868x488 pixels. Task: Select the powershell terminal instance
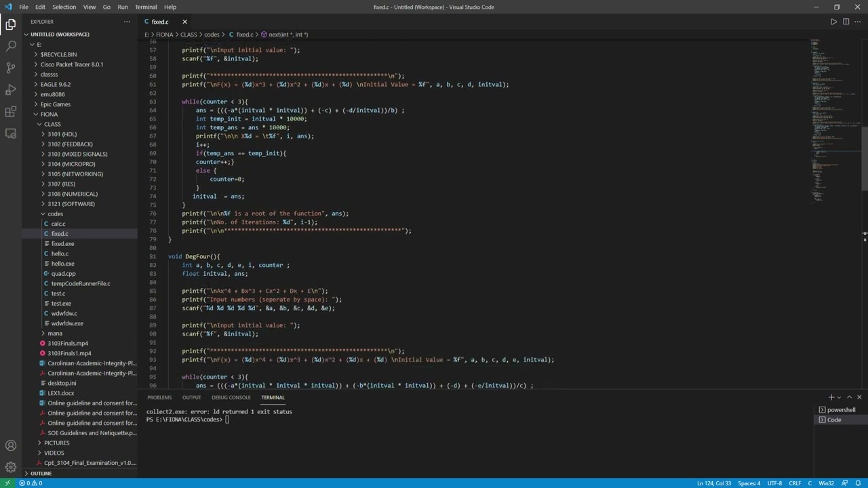pyautogui.click(x=840, y=409)
